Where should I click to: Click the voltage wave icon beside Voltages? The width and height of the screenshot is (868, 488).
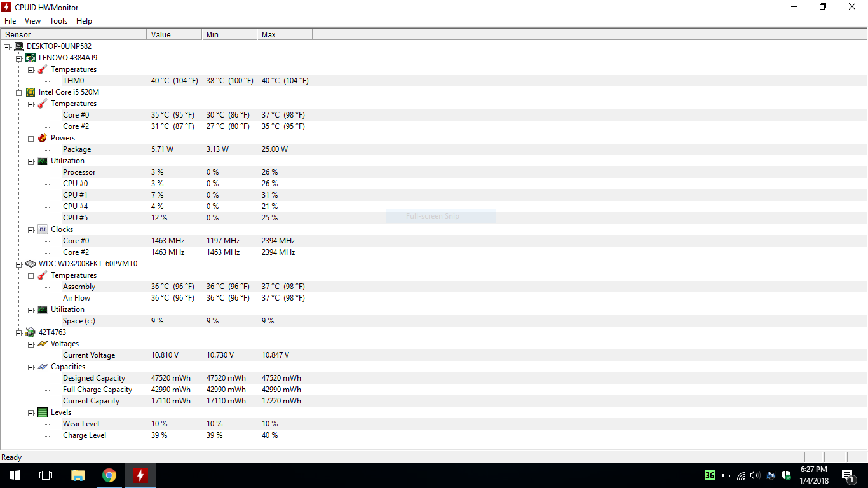(43, 344)
